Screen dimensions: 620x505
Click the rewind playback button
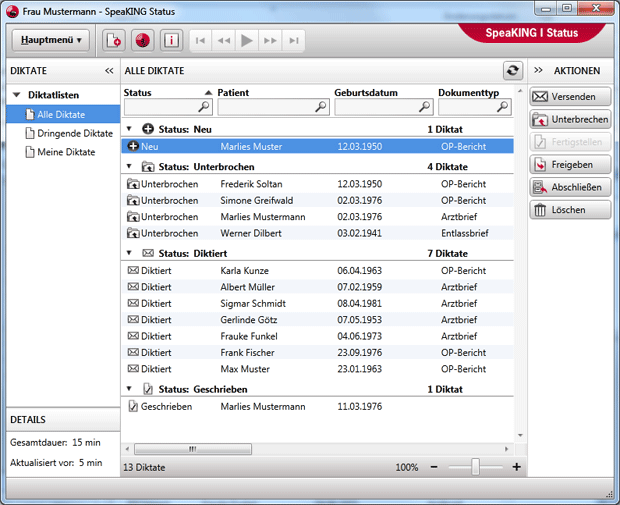[223, 41]
